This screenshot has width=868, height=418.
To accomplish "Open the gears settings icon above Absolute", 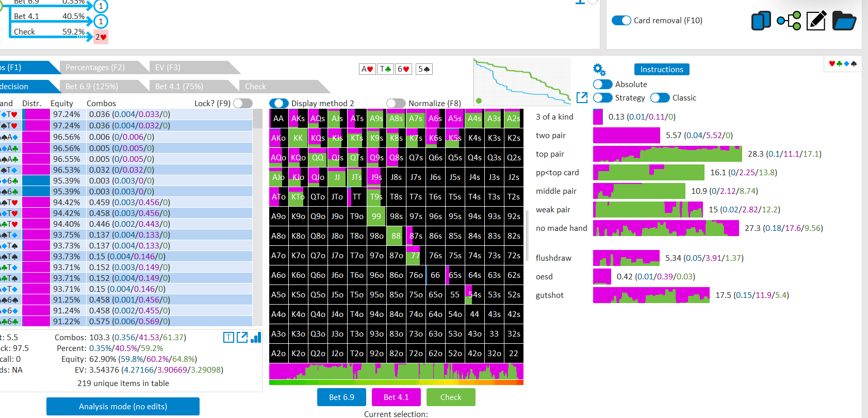I will pos(599,70).
